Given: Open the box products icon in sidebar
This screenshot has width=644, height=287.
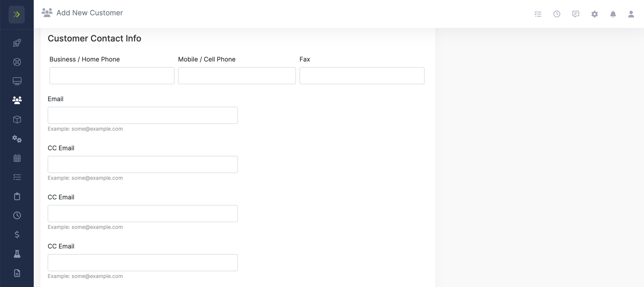Looking at the screenshot, I should pos(17,119).
